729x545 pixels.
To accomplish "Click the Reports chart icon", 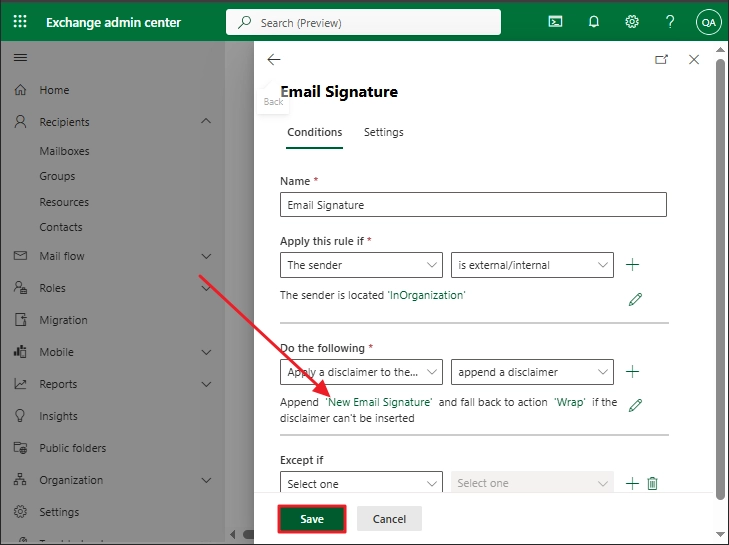I will (20, 384).
